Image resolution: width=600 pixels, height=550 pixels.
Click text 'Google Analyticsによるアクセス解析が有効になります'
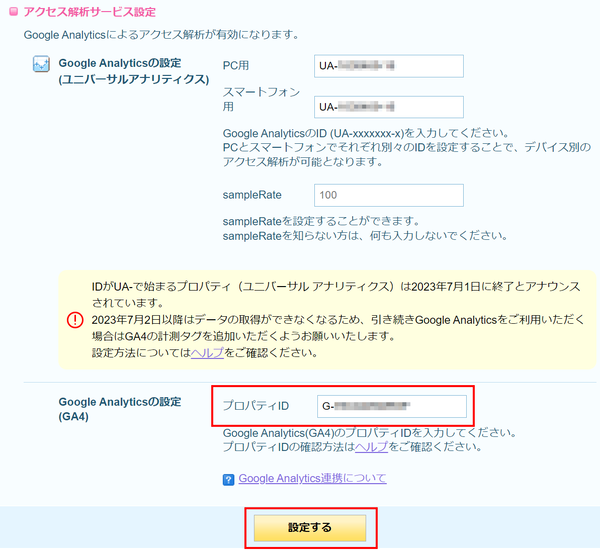click(161, 35)
